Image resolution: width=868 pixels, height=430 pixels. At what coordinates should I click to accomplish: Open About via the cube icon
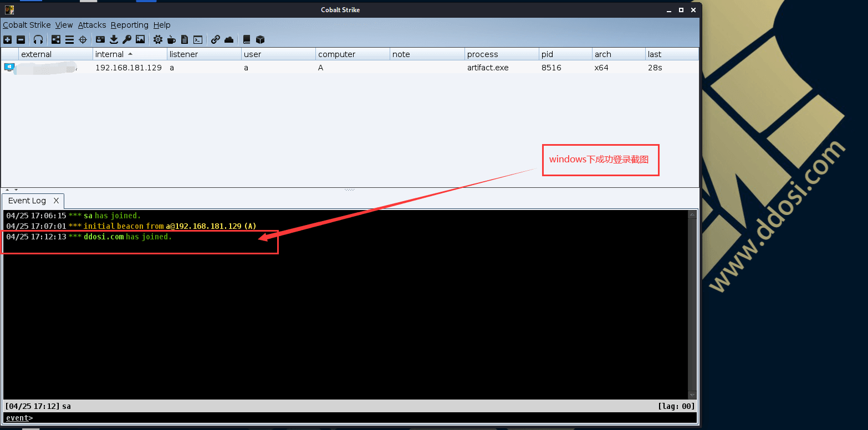260,39
